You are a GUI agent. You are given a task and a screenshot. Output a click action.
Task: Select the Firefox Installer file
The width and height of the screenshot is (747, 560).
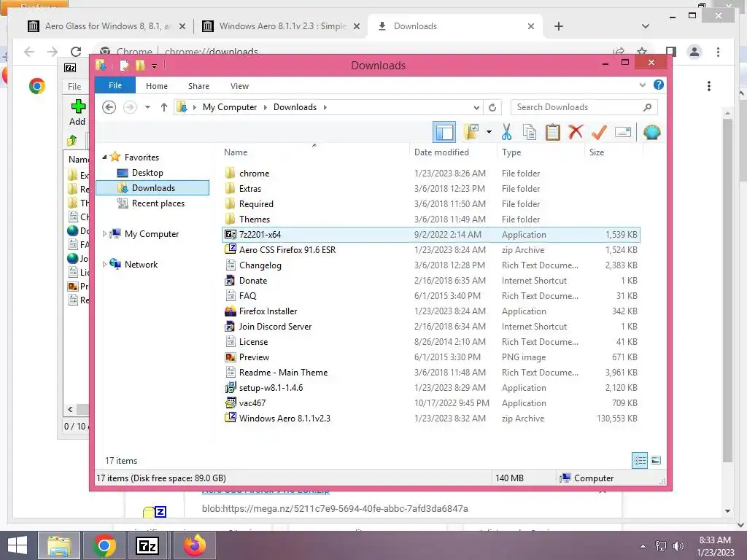pos(430,311)
